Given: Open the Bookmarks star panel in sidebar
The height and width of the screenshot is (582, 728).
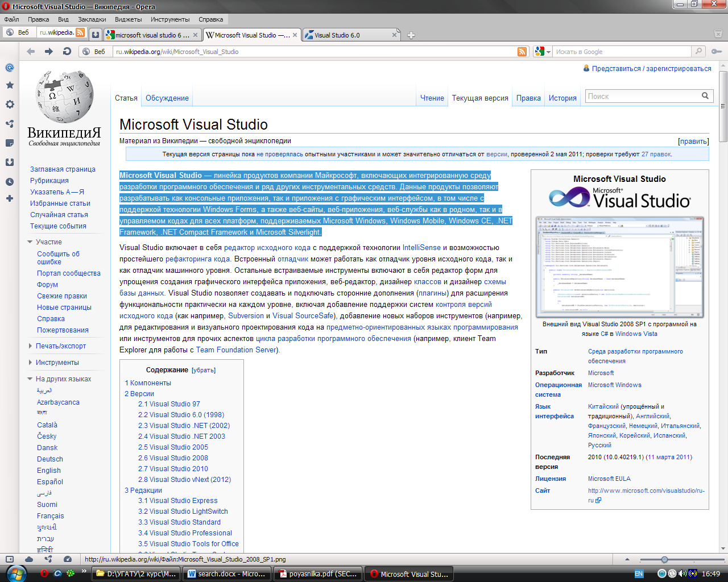Looking at the screenshot, I should click(9, 85).
